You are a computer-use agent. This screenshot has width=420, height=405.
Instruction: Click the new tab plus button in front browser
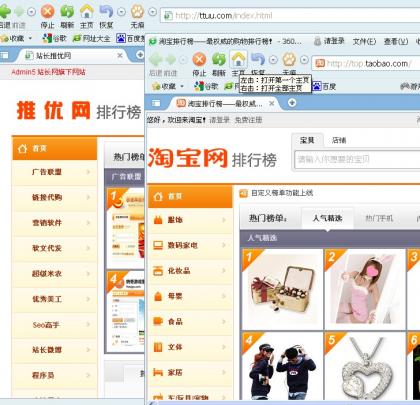292,103
